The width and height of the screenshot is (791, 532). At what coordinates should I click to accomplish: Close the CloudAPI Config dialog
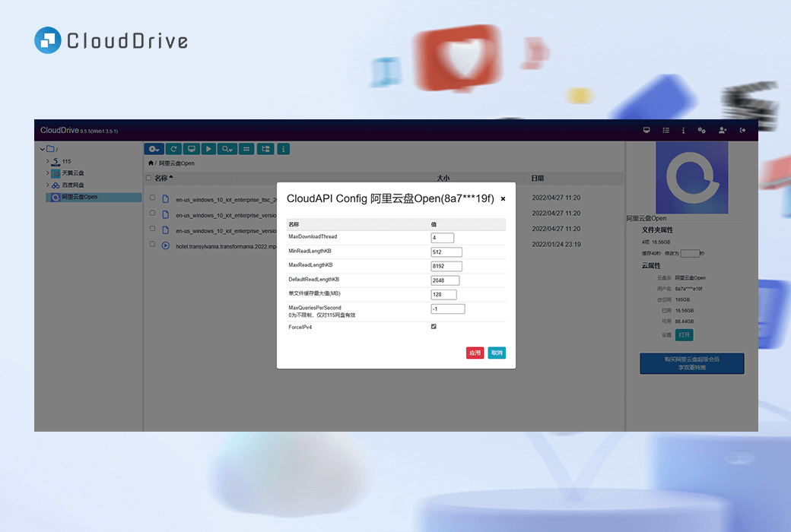coord(503,199)
